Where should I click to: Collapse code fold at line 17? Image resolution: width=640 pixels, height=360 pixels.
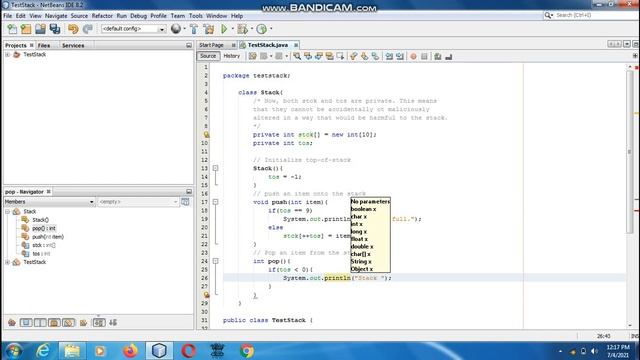216,202
